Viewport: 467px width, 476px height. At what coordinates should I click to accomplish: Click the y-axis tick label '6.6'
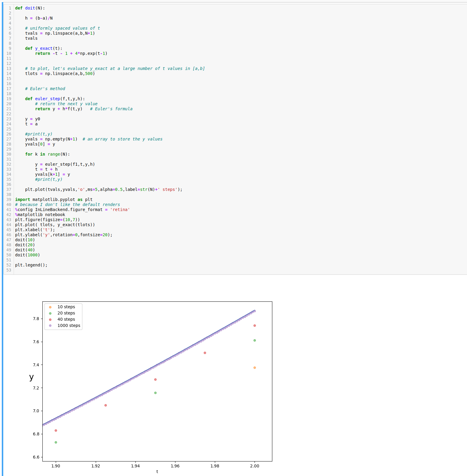pos(36,457)
